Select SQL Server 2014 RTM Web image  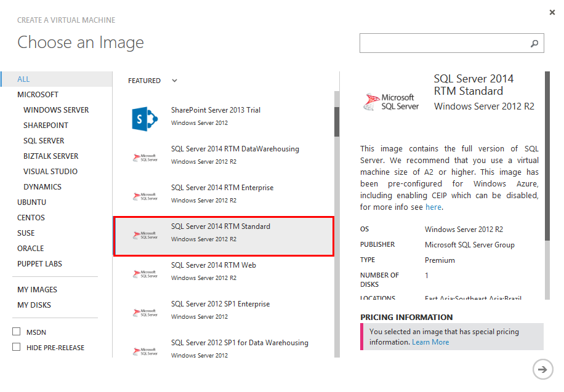point(224,274)
